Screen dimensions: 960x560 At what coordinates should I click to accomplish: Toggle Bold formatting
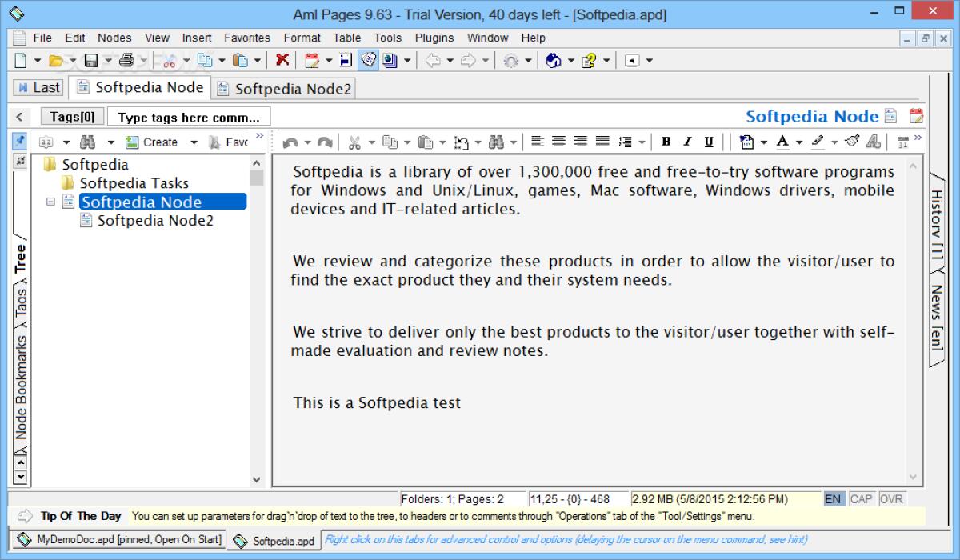[666, 142]
